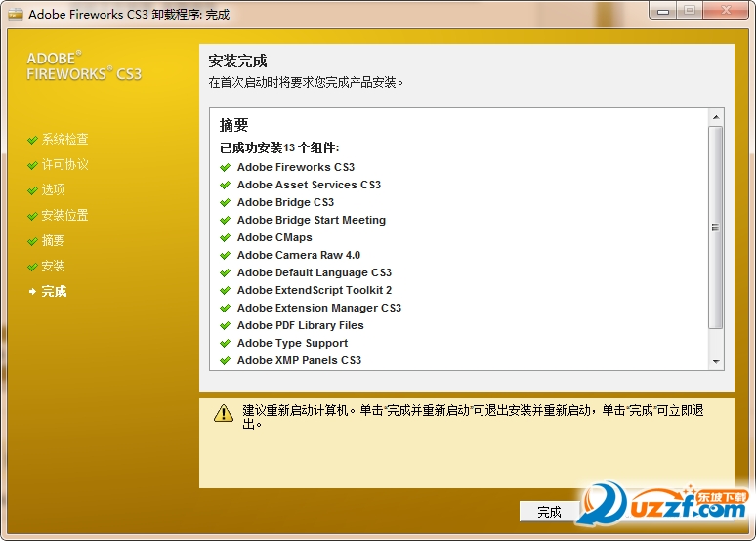Click the warning triangle icon
The width and height of the screenshot is (756, 541).
pyautogui.click(x=224, y=413)
